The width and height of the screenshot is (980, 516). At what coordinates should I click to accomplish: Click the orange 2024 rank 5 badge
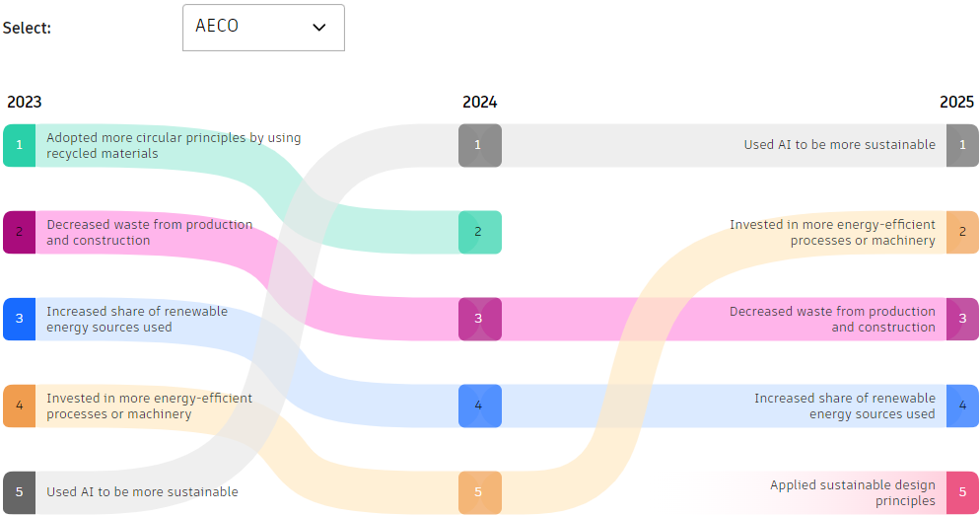[479, 492]
